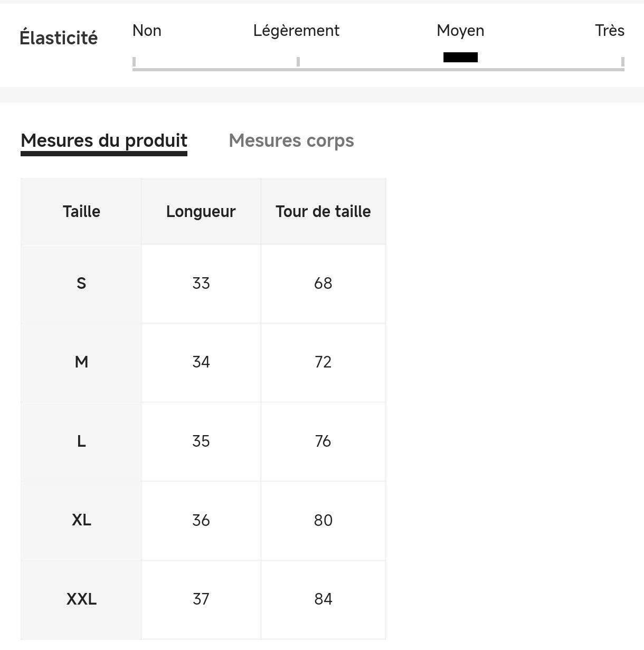This screenshot has width=644, height=650.
Task: Select the size S row label
Action: [x=81, y=284]
